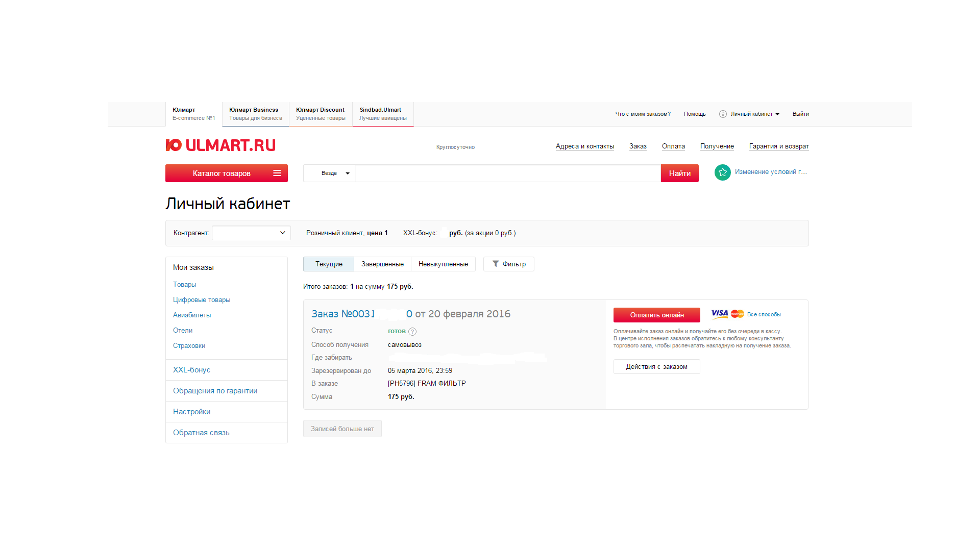
Task: Click the готов status text
Action: [397, 331]
